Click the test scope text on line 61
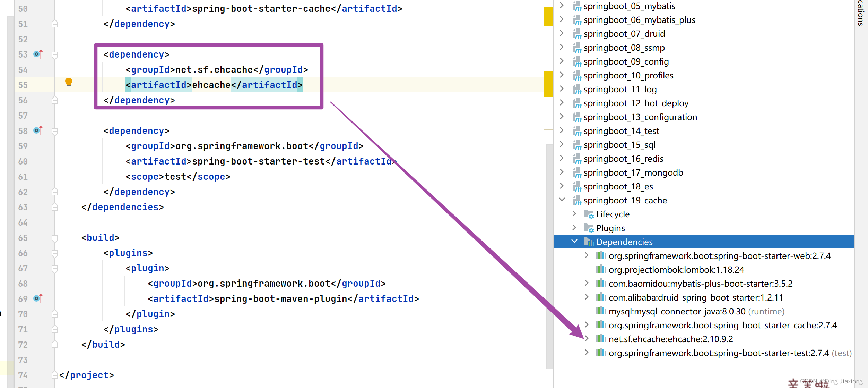Image resolution: width=868 pixels, height=388 pixels. 175,177
